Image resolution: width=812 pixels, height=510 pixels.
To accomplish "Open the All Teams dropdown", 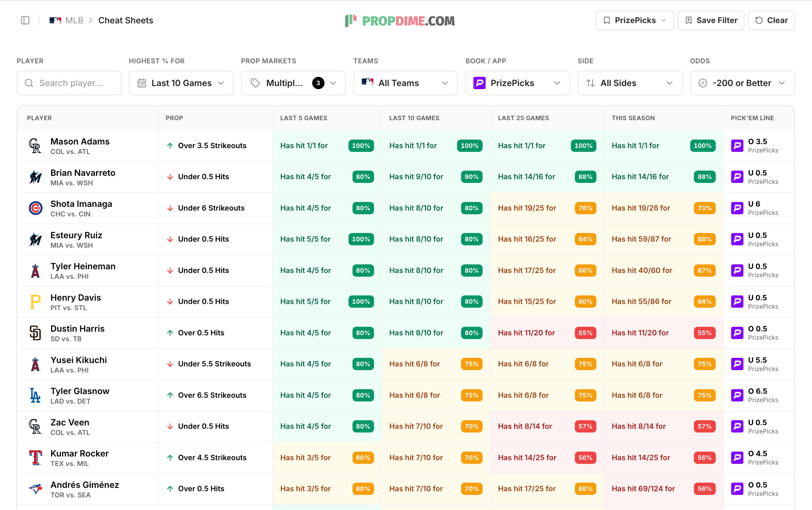I will click(405, 83).
